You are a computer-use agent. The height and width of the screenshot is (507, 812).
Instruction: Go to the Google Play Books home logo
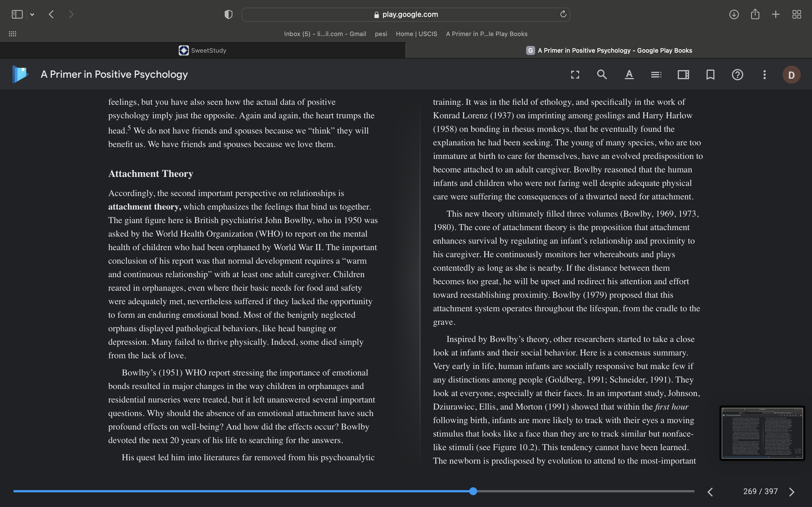coord(20,74)
